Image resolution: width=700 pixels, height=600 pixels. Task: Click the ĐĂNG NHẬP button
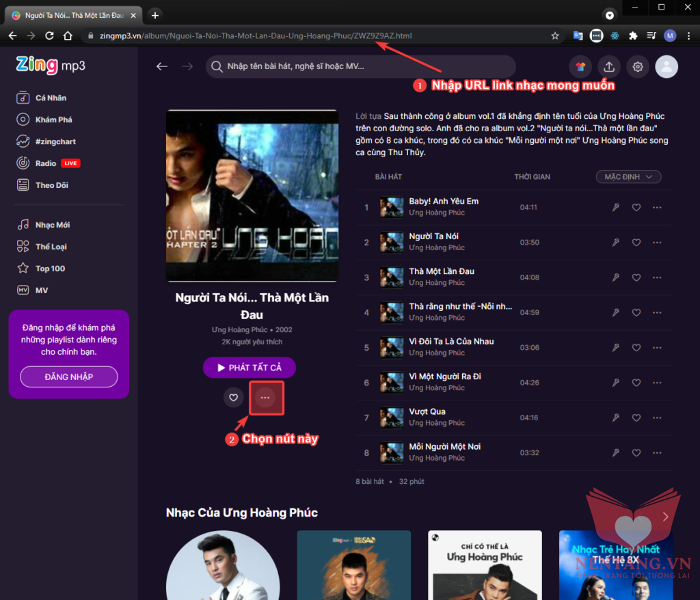click(68, 377)
